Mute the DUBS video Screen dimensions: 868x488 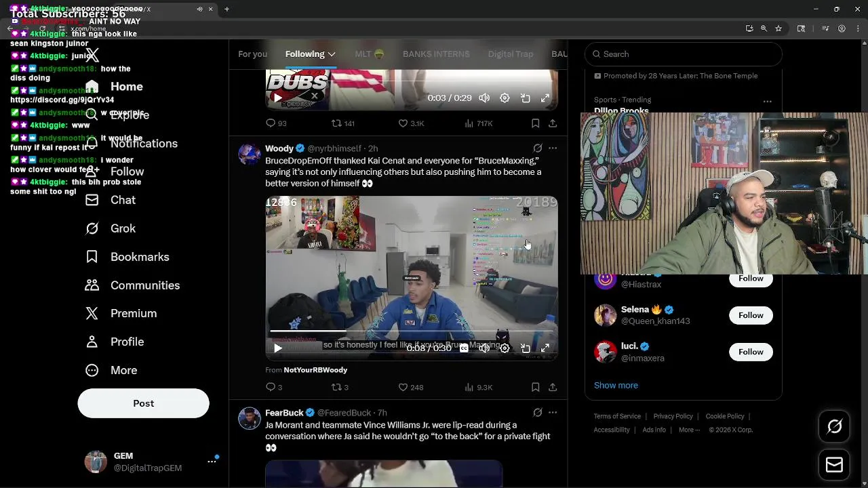tap(484, 98)
